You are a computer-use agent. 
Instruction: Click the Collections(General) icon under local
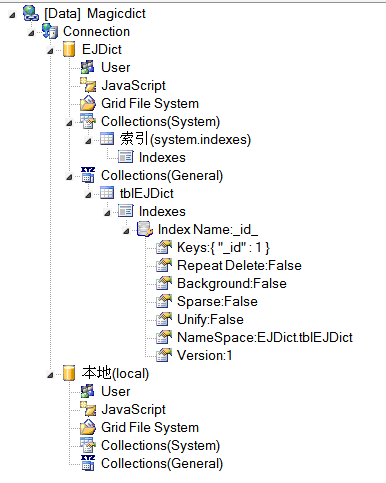(88, 463)
